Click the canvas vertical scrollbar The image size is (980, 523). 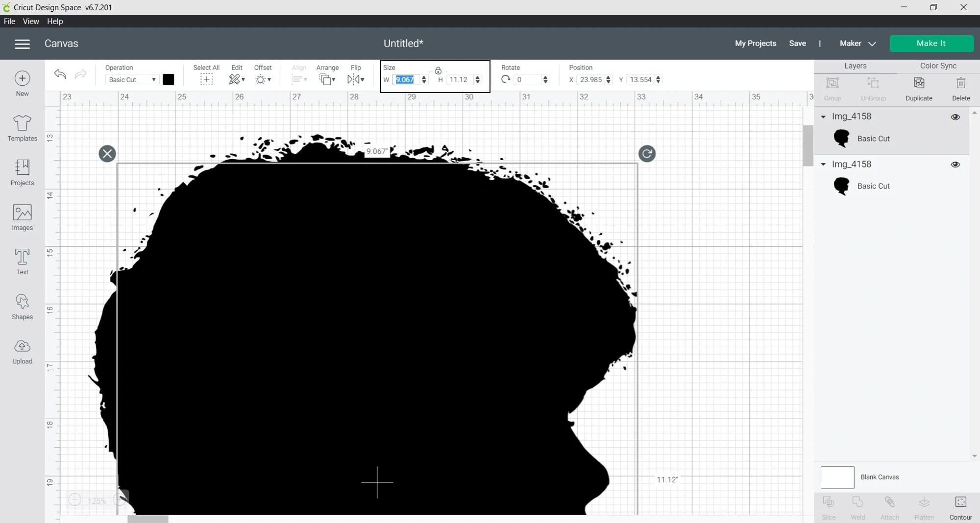click(808, 146)
